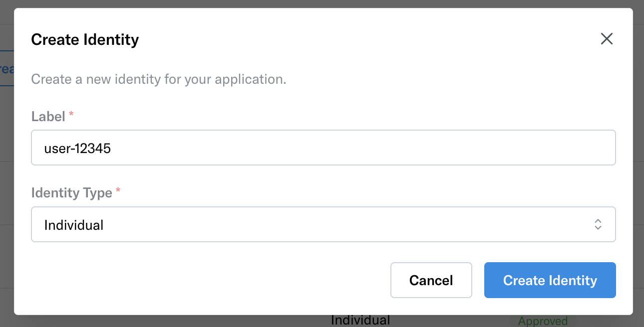Click the Approved status badge behind dialog
This screenshot has width=644, height=327.
tap(543, 321)
